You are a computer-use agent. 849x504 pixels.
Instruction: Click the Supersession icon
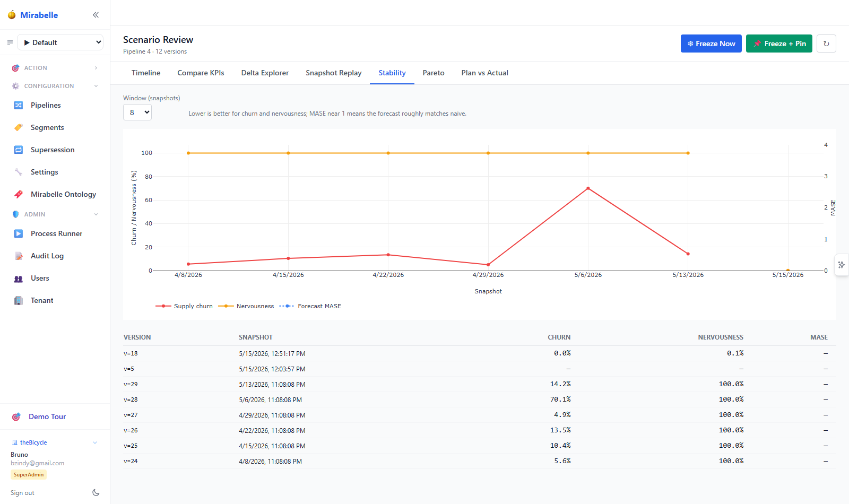19,150
